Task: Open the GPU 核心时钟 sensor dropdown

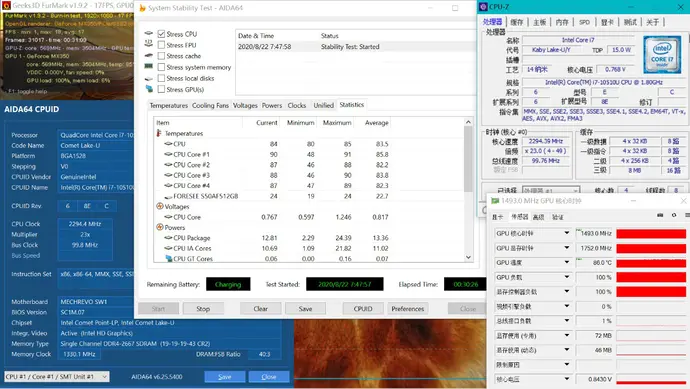Action: [567, 233]
